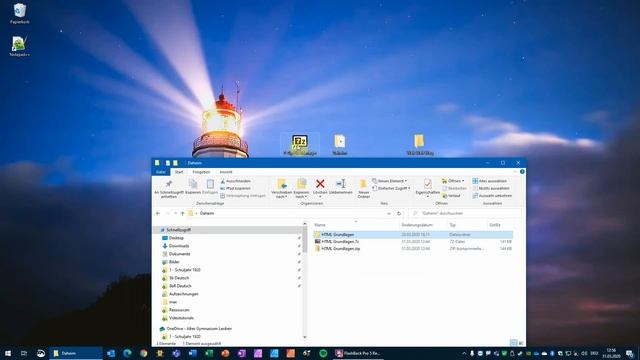Open the Explorer help question mark
This screenshot has height=360, width=640.
pos(522,172)
